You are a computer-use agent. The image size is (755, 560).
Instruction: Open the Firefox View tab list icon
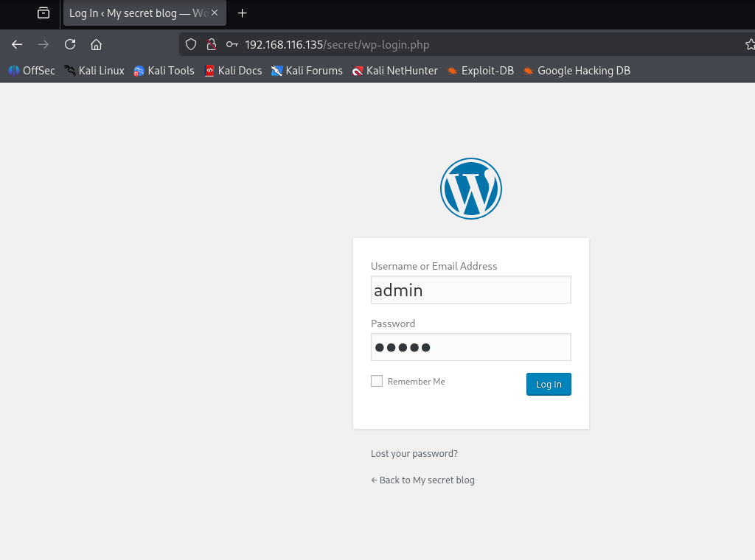tap(44, 13)
